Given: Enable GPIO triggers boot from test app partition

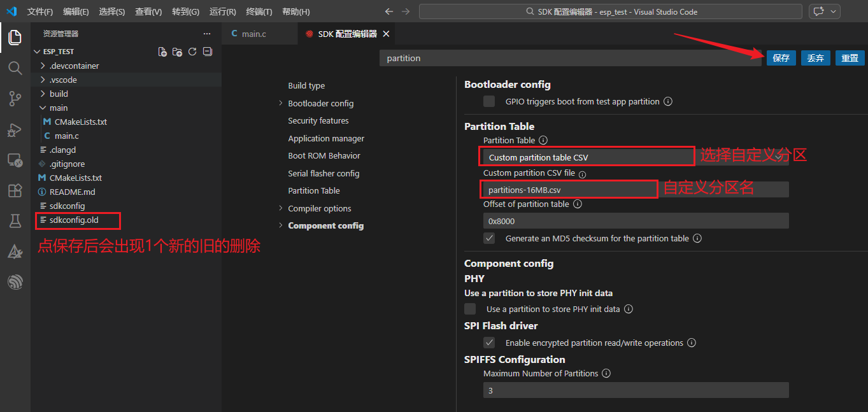Looking at the screenshot, I should (489, 101).
